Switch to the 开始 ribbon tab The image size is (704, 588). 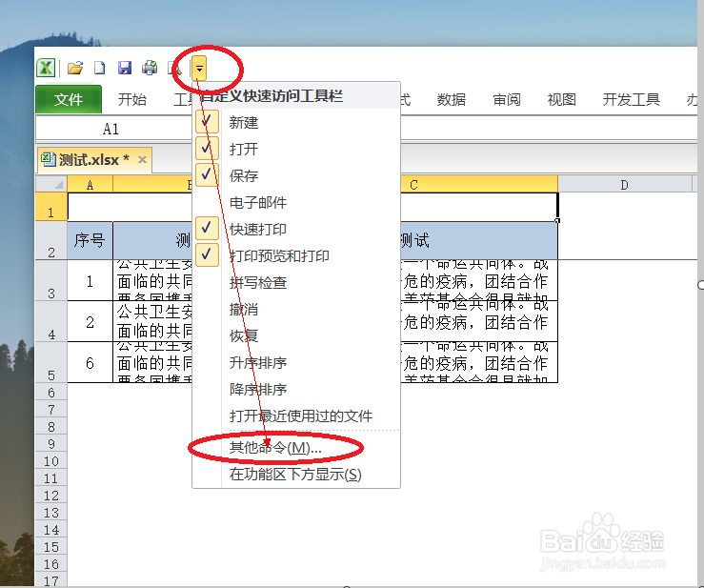[x=132, y=99]
